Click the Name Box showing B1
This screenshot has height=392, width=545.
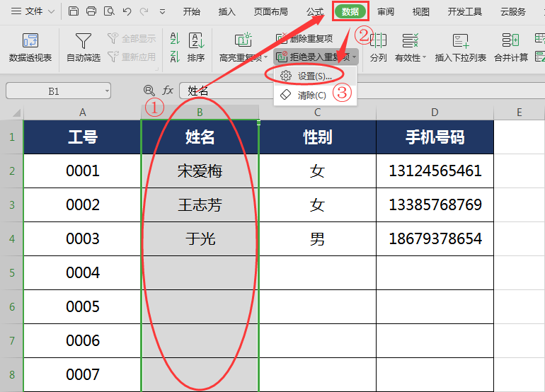[x=54, y=91]
